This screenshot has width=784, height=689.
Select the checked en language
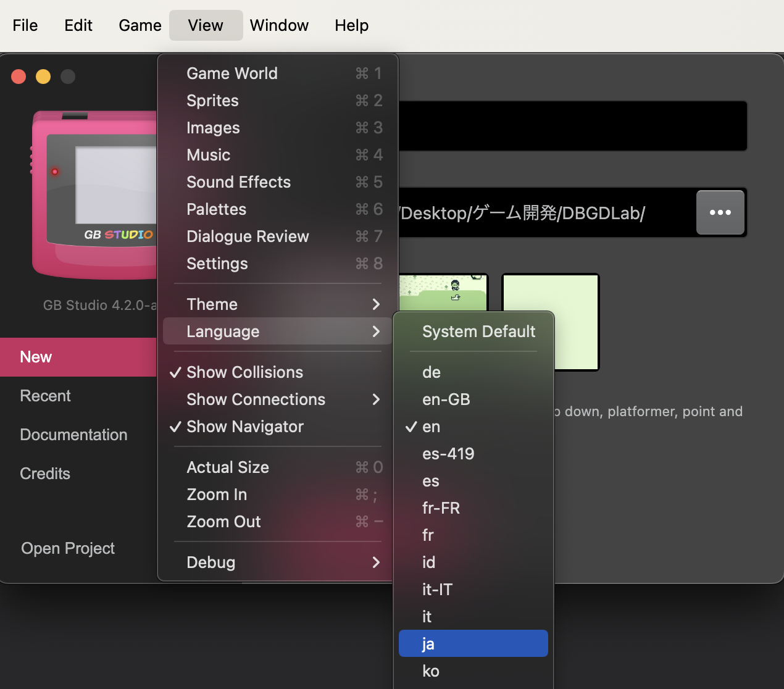[473, 427]
